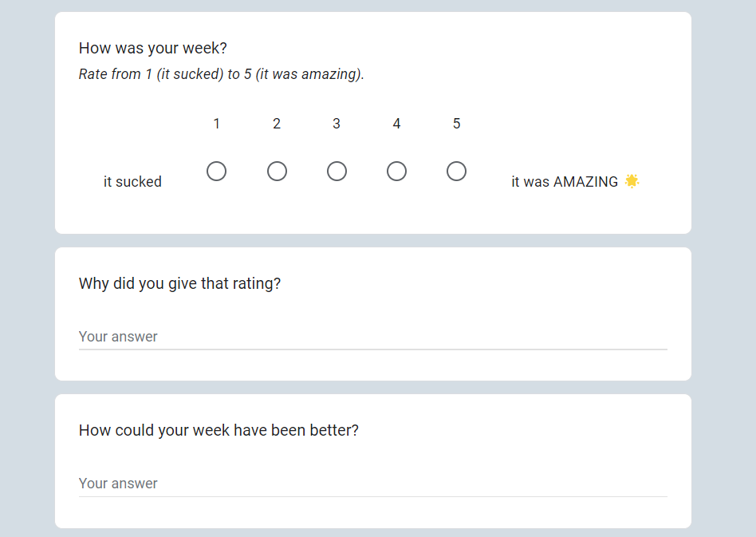Select rating 2 radio button
756x537 pixels.
point(277,172)
